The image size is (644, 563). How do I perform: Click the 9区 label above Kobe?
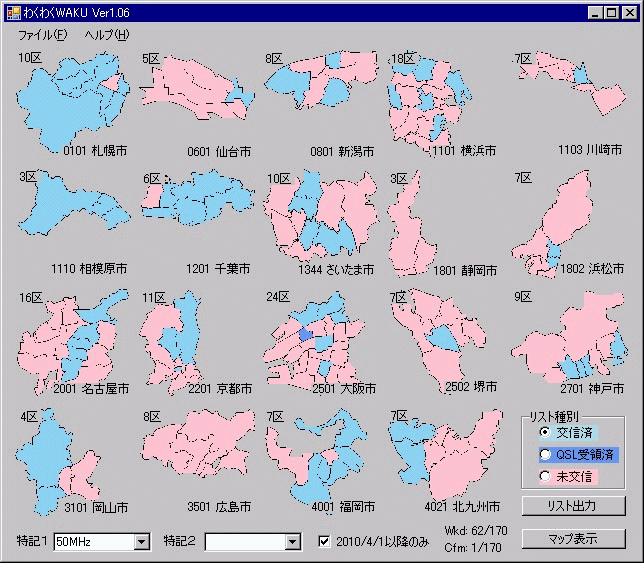point(523,297)
